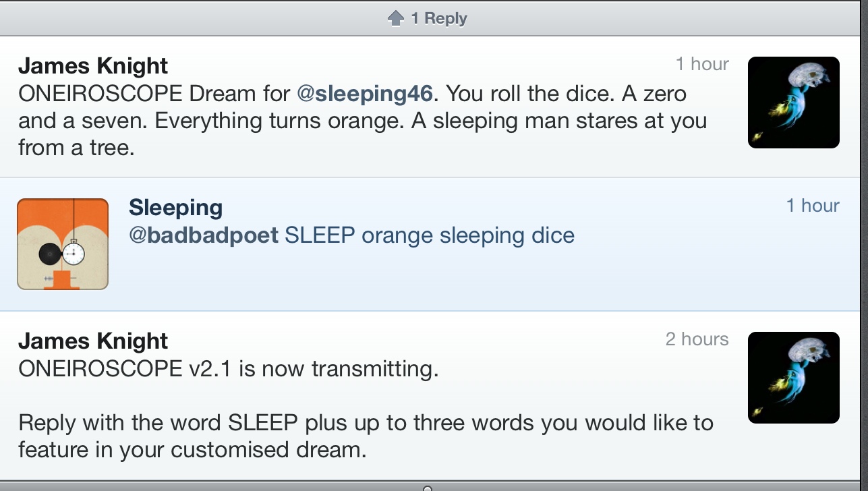Click the 1 hour timestamp on the dream tweet
The width and height of the screenshot is (868, 491).
point(702,64)
